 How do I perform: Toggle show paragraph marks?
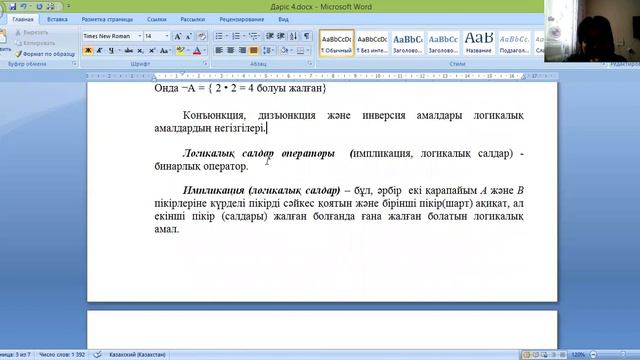tap(307, 36)
